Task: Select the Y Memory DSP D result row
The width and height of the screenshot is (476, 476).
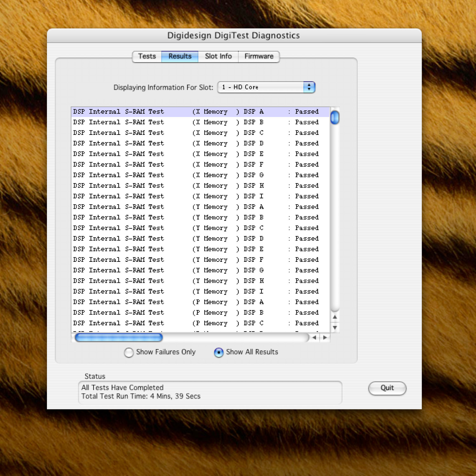Action: [x=201, y=239]
